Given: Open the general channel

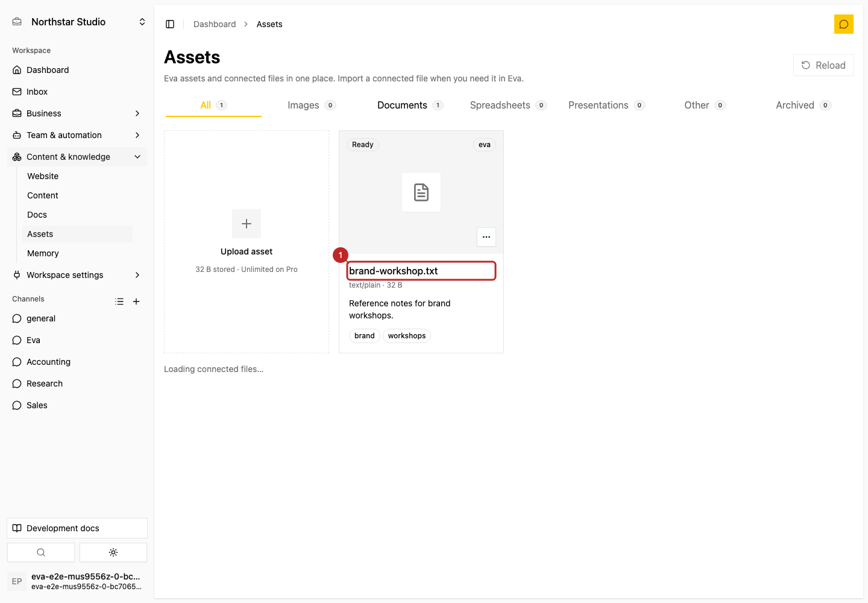Looking at the screenshot, I should [77, 318].
